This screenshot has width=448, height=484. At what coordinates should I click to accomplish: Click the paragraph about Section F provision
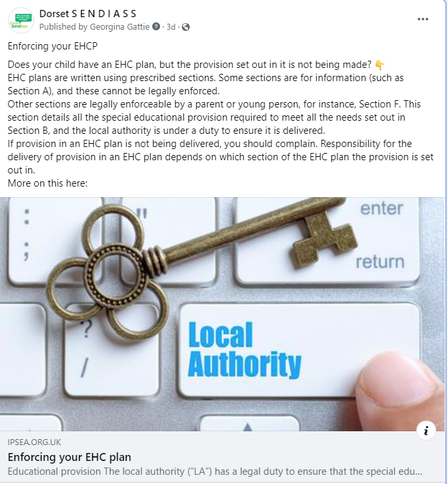tap(214, 117)
